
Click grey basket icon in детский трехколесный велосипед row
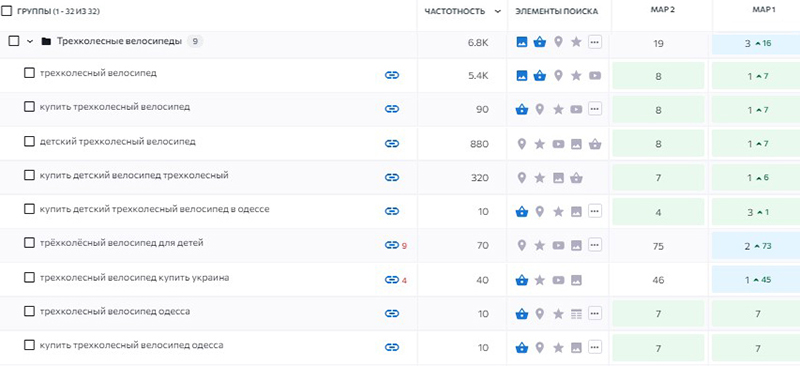[x=594, y=144]
